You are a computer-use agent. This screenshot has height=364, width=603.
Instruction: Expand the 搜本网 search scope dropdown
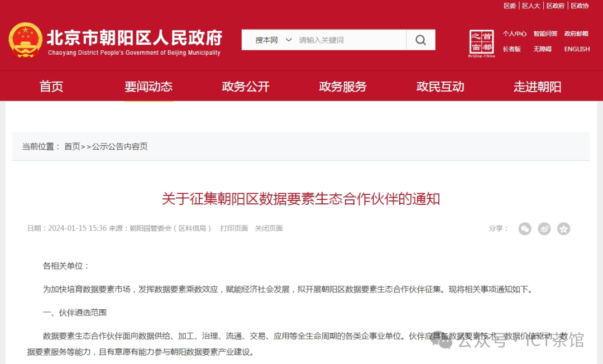(274, 40)
